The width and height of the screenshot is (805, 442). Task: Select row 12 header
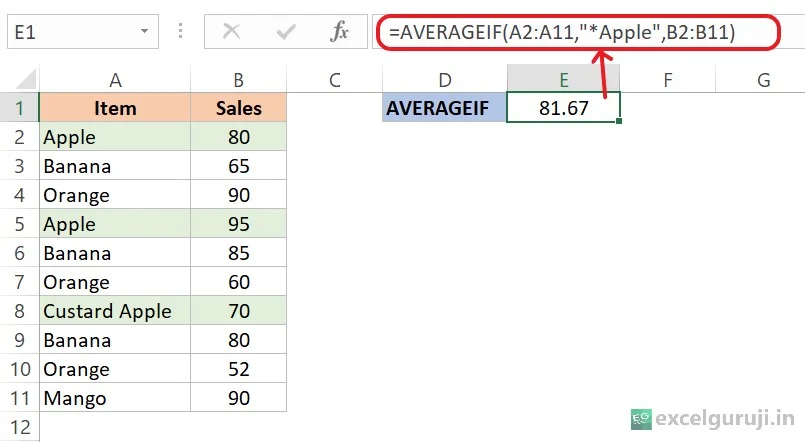[20, 427]
